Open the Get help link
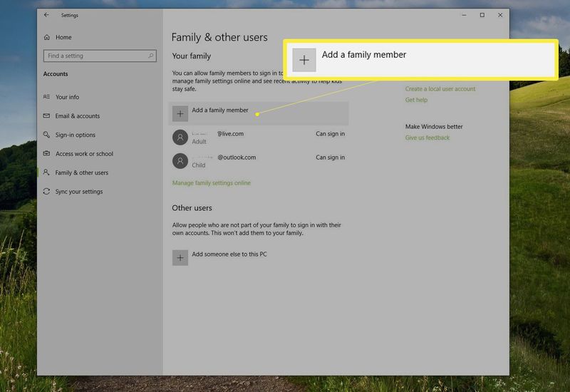The image size is (570, 392). [x=416, y=100]
